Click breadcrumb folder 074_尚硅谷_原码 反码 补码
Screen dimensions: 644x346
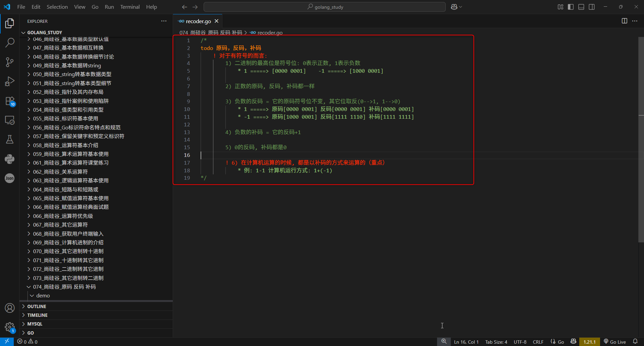(211, 33)
